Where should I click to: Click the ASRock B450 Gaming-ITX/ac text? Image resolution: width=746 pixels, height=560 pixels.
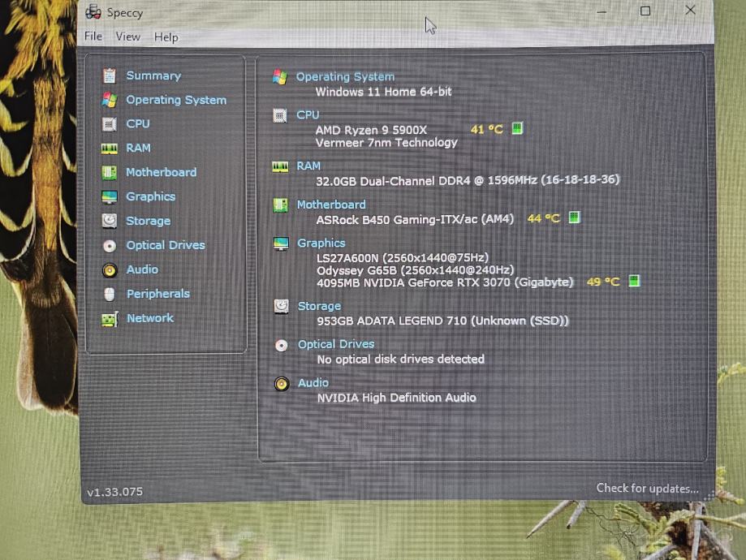pyautogui.click(x=415, y=219)
